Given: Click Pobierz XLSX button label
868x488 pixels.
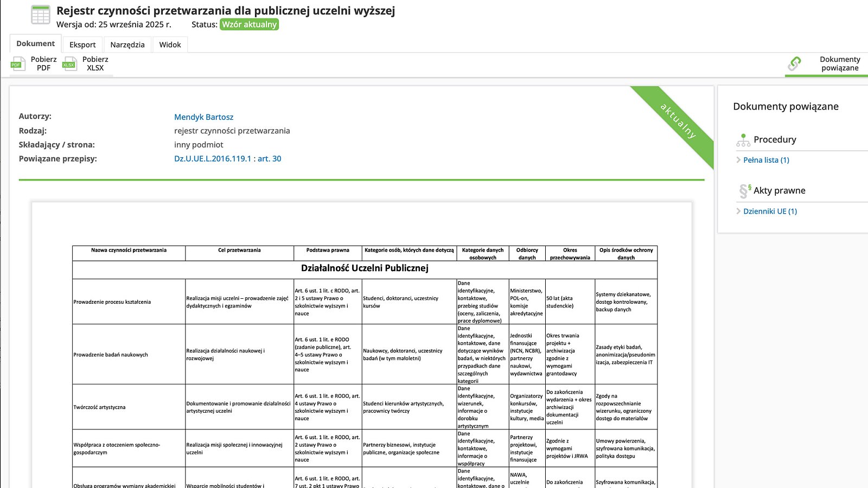Looking at the screenshot, I should (x=95, y=63).
